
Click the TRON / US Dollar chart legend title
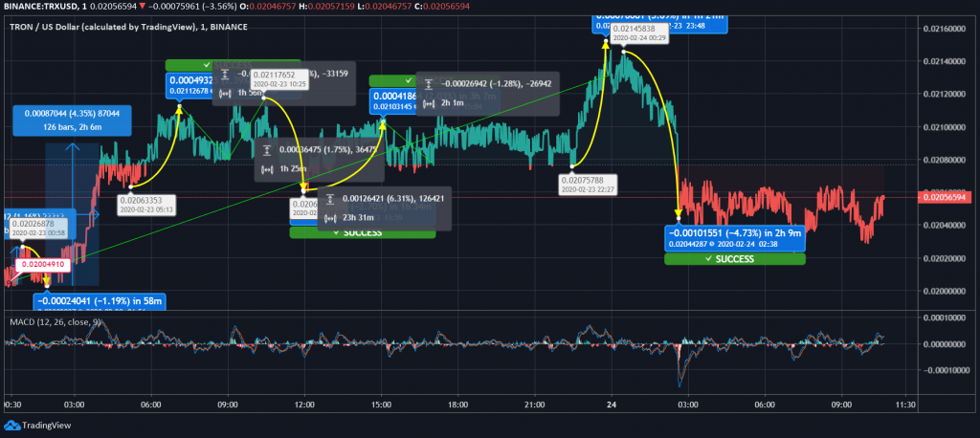click(128, 27)
